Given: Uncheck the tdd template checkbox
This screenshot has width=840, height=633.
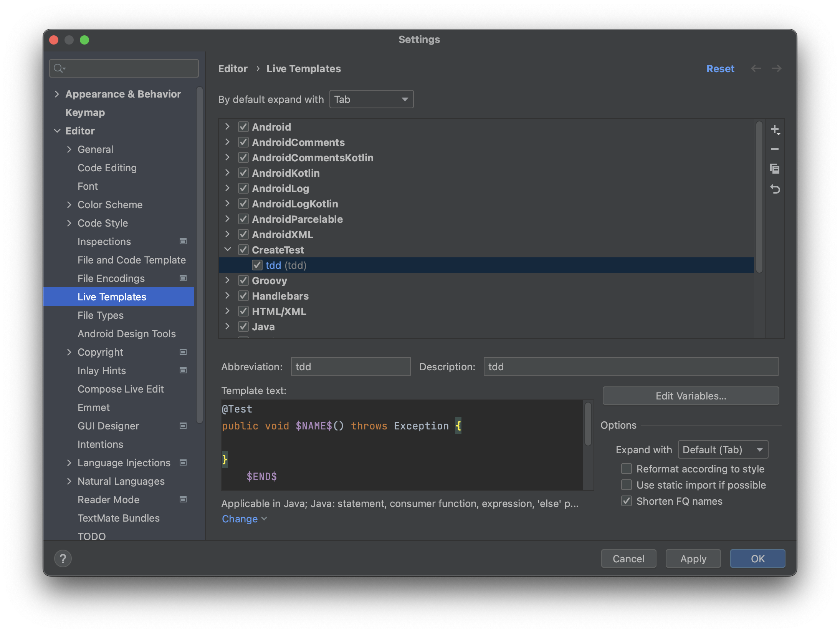Looking at the screenshot, I should pos(257,265).
